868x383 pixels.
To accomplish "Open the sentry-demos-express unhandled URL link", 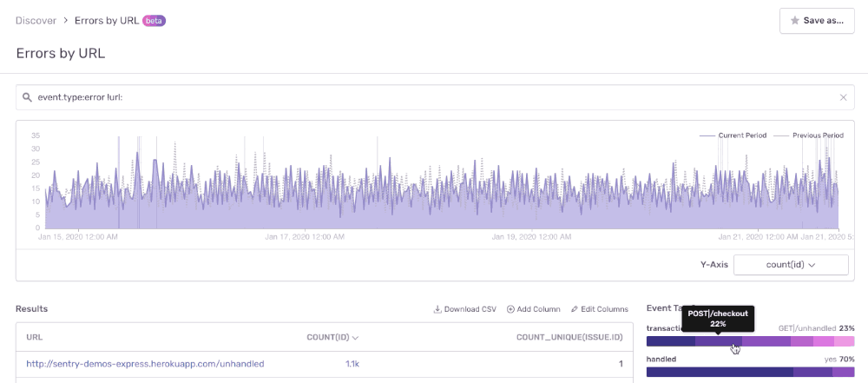I will [145, 364].
